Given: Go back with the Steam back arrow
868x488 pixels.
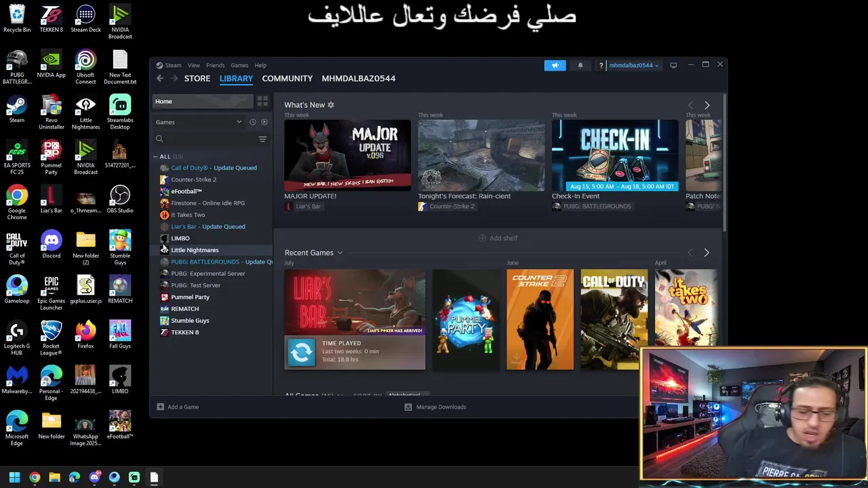Looking at the screenshot, I should pyautogui.click(x=160, y=79).
